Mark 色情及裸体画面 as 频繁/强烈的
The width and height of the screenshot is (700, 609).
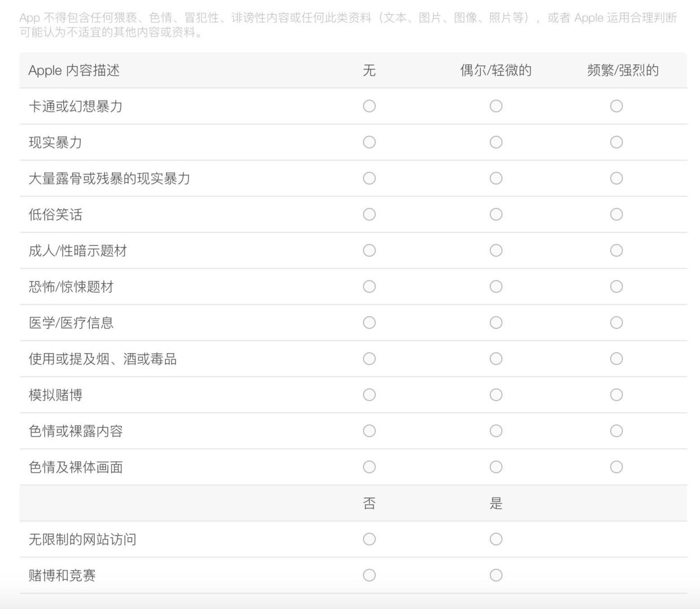616,467
